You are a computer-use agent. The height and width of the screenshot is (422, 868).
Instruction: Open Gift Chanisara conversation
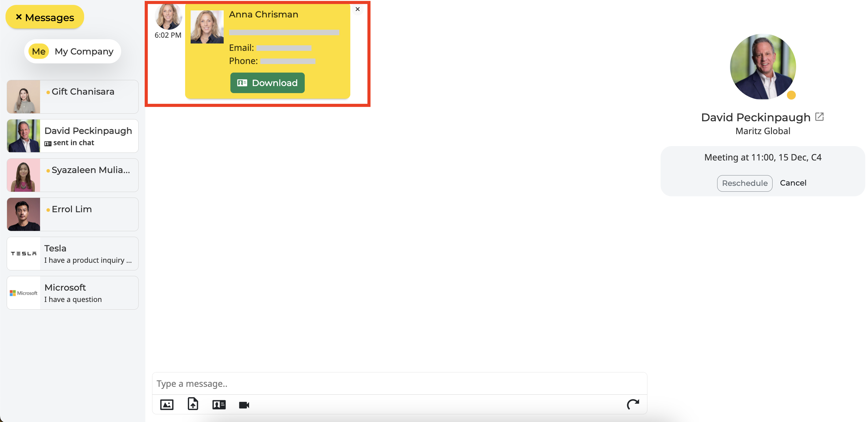[73, 97]
